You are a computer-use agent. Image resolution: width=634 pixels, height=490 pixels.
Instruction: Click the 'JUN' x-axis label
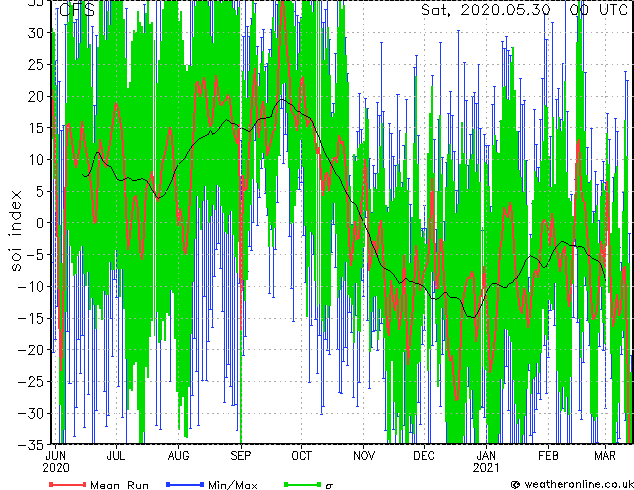coord(56,456)
